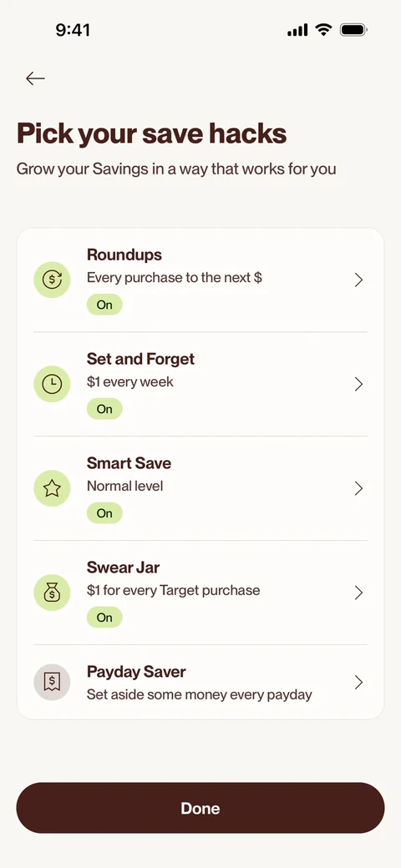Tap the back arrow icon
The image size is (401, 868).
tap(35, 78)
